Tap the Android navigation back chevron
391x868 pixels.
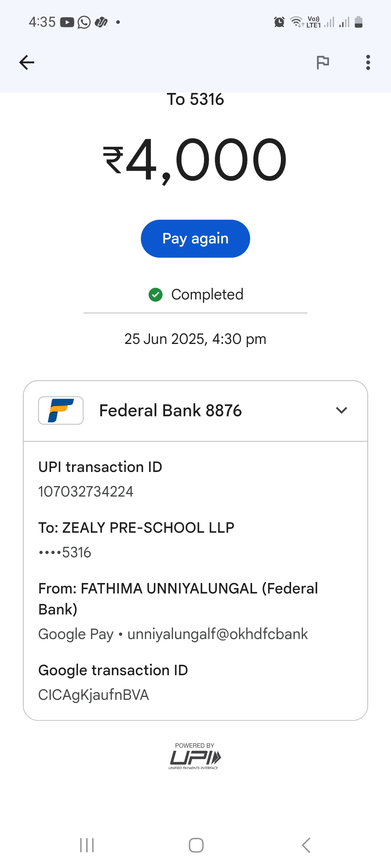point(306,845)
